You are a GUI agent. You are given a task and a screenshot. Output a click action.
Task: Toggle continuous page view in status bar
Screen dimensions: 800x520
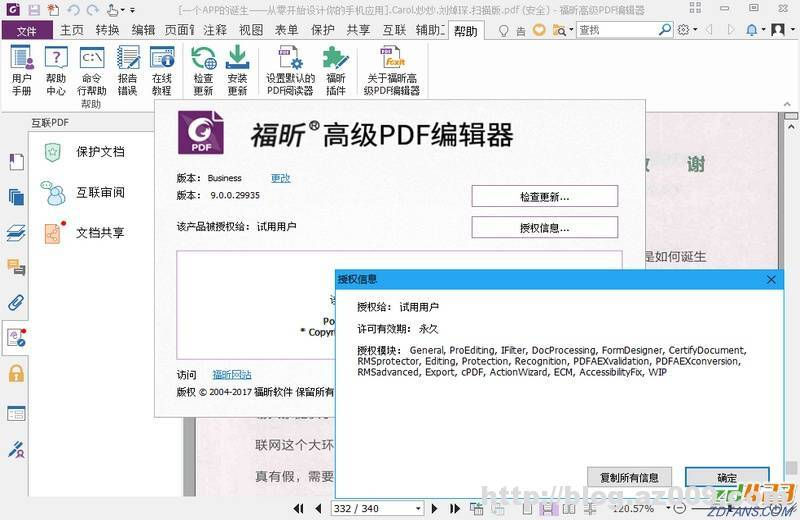click(x=548, y=508)
